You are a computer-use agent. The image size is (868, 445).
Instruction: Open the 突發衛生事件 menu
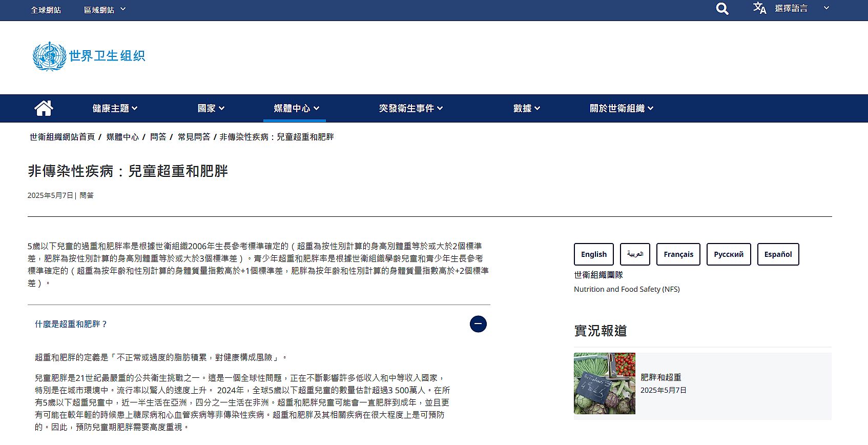tap(410, 108)
